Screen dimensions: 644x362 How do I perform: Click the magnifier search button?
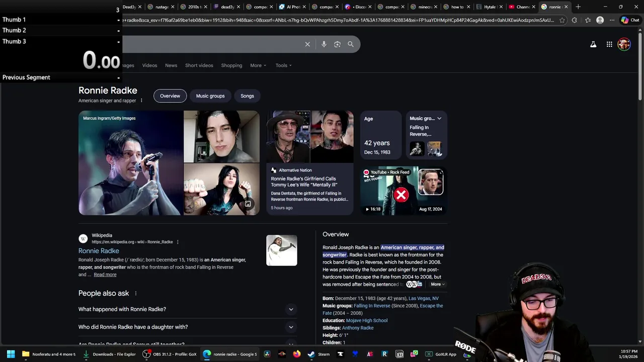351,44
